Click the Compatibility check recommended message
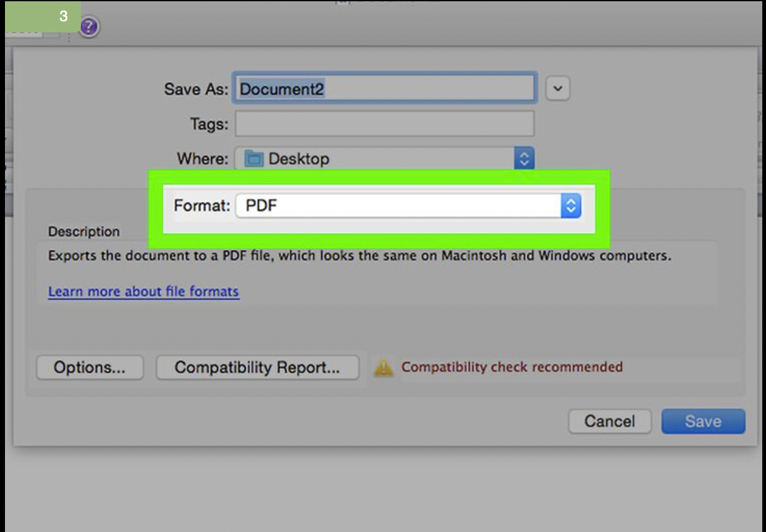766x532 pixels. [512, 367]
